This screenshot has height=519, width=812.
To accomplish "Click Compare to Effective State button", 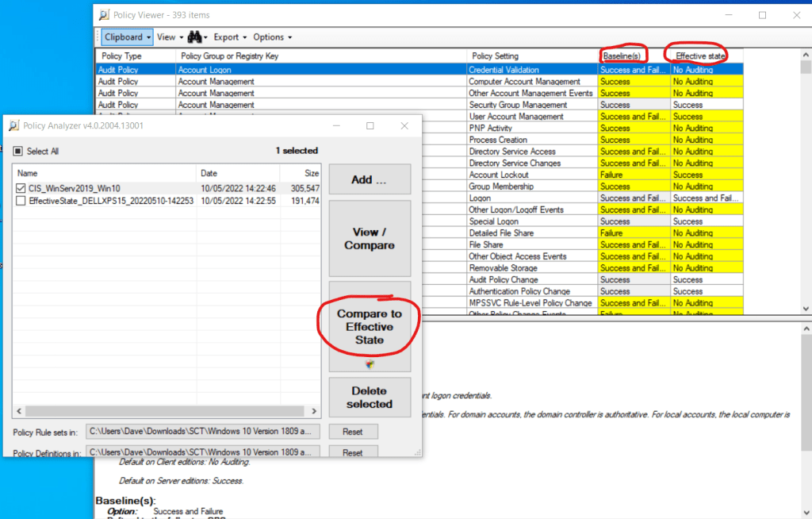I will point(370,326).
